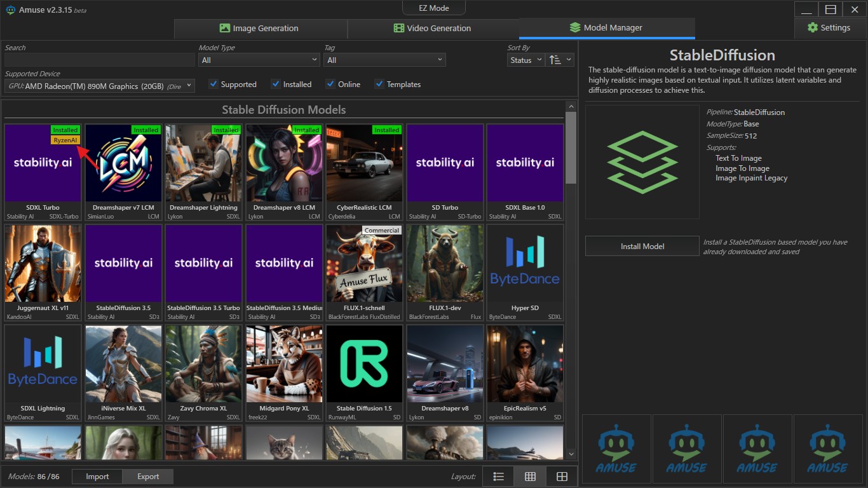The image size is (868, 488).
Task: Switch to the Image Generation tab
Action: pyautogui.click(x=259, y=28)
